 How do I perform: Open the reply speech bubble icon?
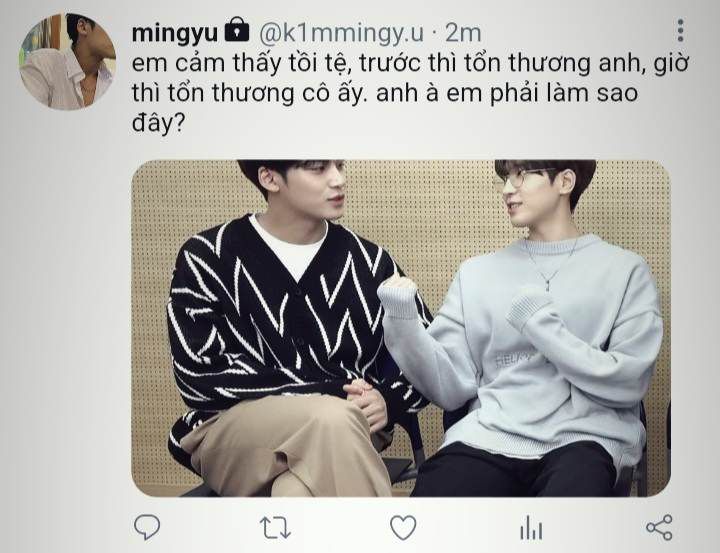point(147,527)
